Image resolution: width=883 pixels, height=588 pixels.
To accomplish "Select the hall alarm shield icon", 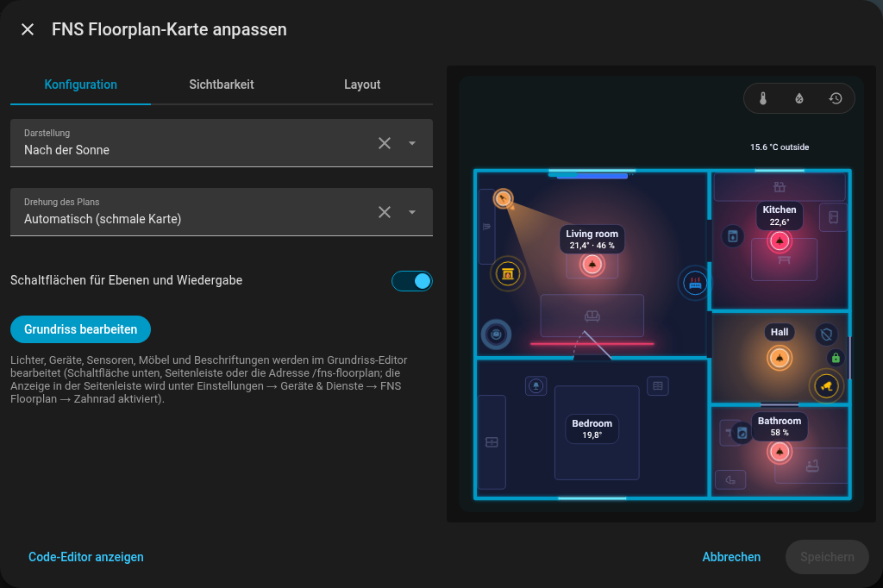I will pyautogui.click(x=826, y=335).
